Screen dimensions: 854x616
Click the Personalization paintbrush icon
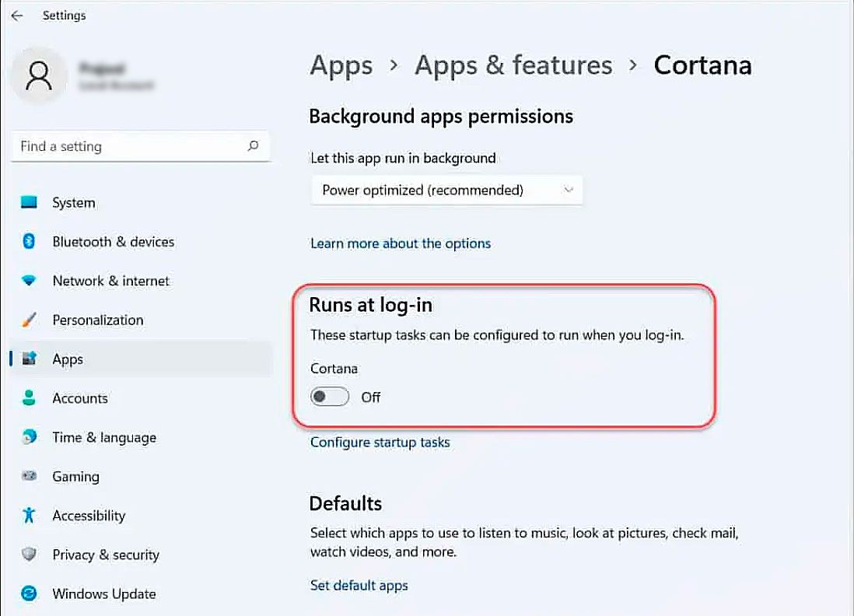click(x=29, y=320)
